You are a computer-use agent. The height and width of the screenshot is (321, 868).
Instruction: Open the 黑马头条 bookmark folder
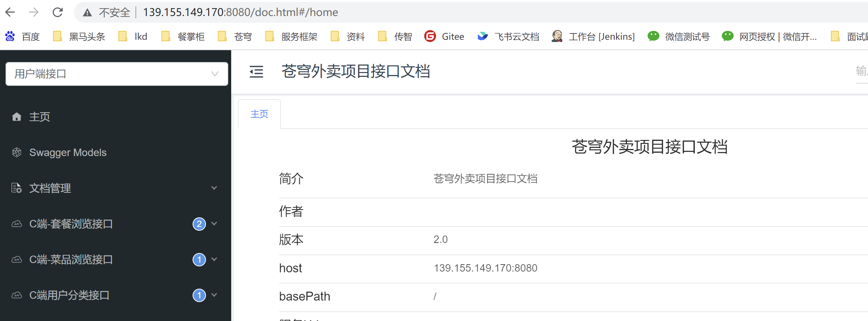(x=79, y=36)
